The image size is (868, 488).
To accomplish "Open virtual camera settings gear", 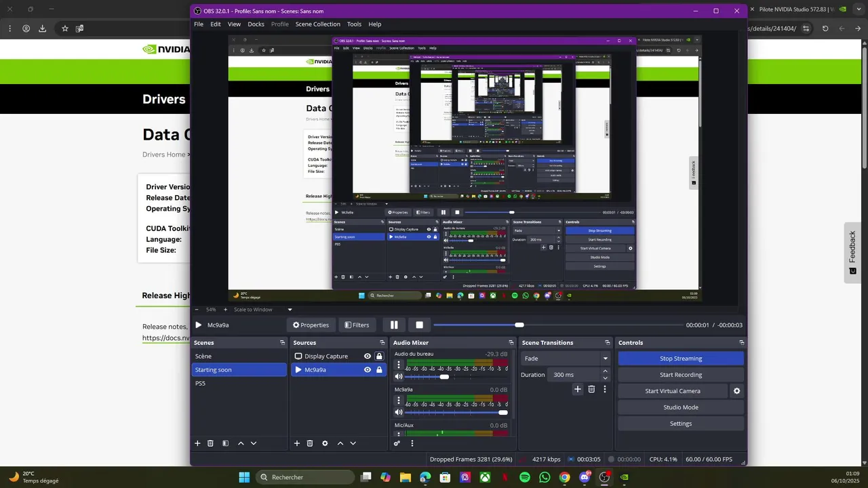I will pos(737,391).
